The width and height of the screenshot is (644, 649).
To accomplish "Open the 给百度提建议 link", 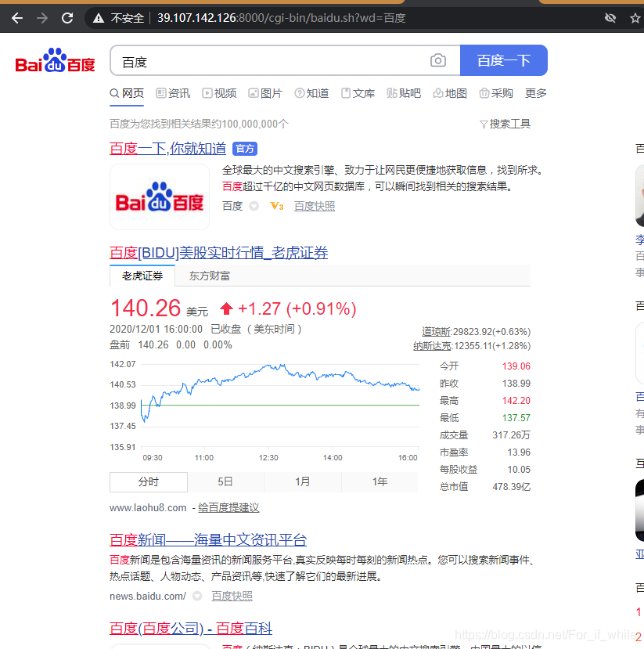I will (228, 507).
